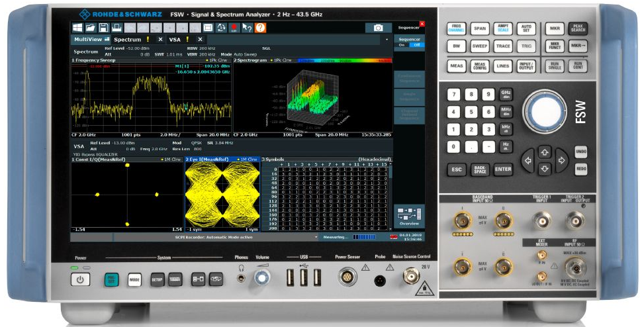Screen dimensions: 644x327
Task: Click the SPAN hardware key
Action: (480, 28)
